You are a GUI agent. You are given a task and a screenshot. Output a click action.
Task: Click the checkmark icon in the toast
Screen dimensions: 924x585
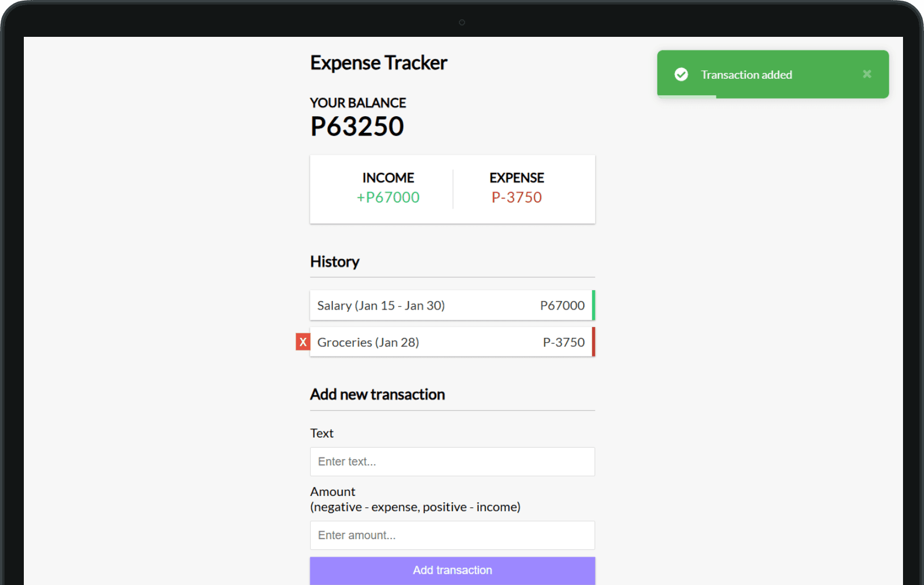coord(681,74)
